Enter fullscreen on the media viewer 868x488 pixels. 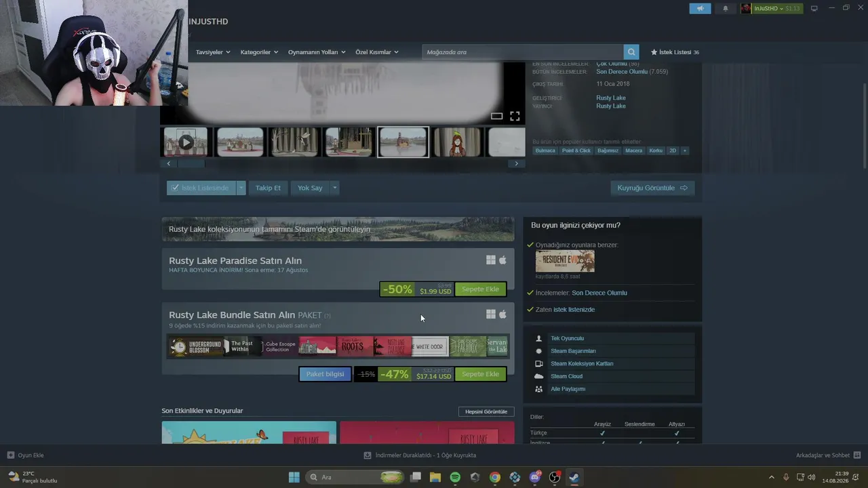click(x=515, y=116)
